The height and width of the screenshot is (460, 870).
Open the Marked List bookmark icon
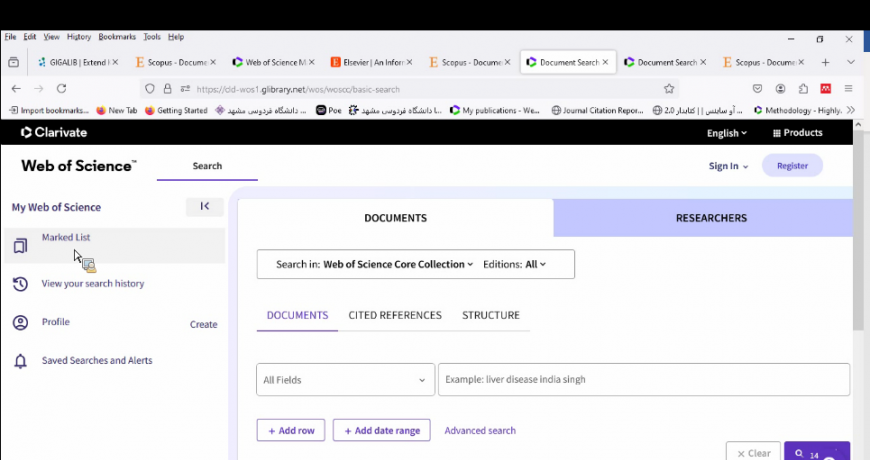coord(20,245)
